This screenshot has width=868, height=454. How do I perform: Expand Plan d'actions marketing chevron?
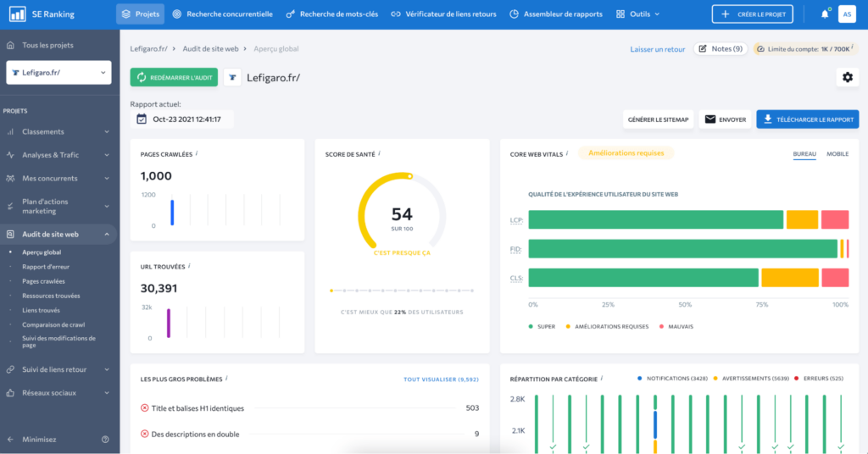[107, 207]
